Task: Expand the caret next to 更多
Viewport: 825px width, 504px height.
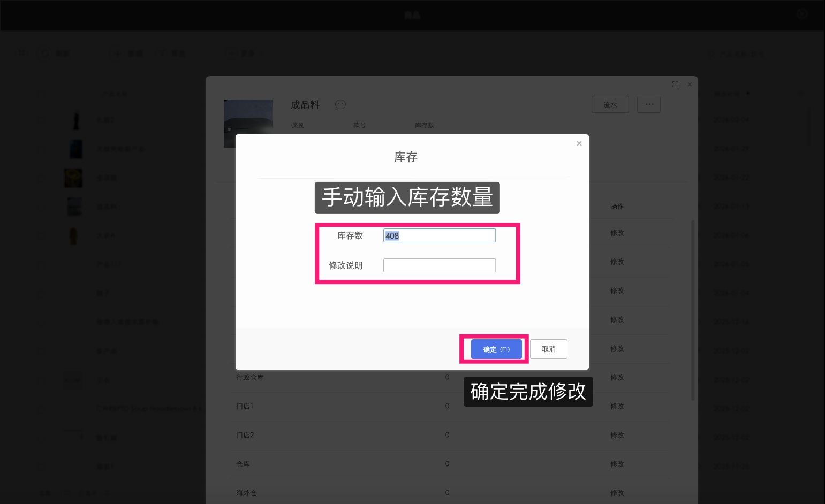Action: pos(261,54)
